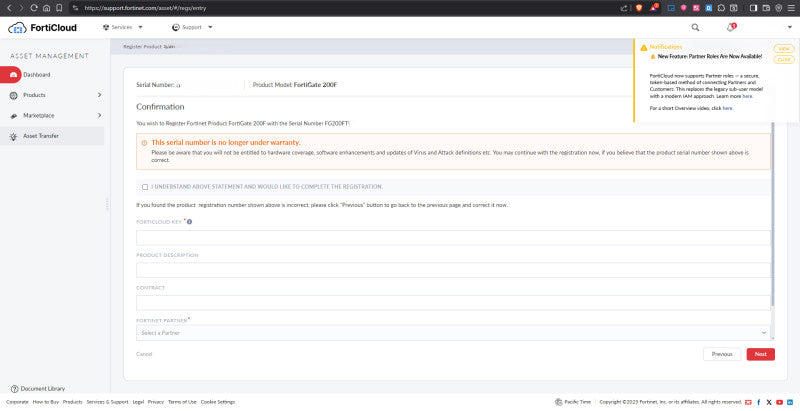Reload the page with refresh icon

[34, 8]
